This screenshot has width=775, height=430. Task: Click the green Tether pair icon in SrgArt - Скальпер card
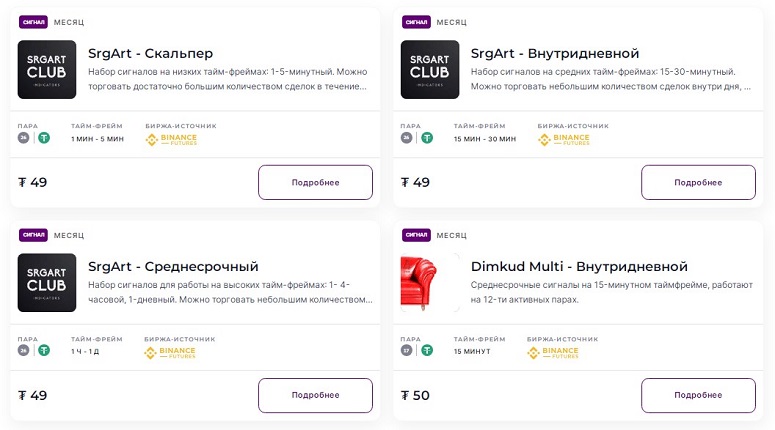[44, 138]
